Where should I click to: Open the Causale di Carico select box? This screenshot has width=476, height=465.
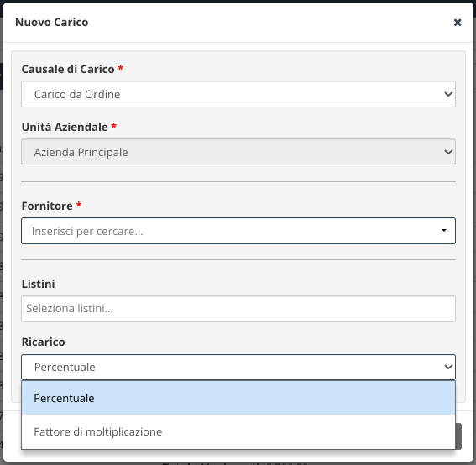(238, 94)
